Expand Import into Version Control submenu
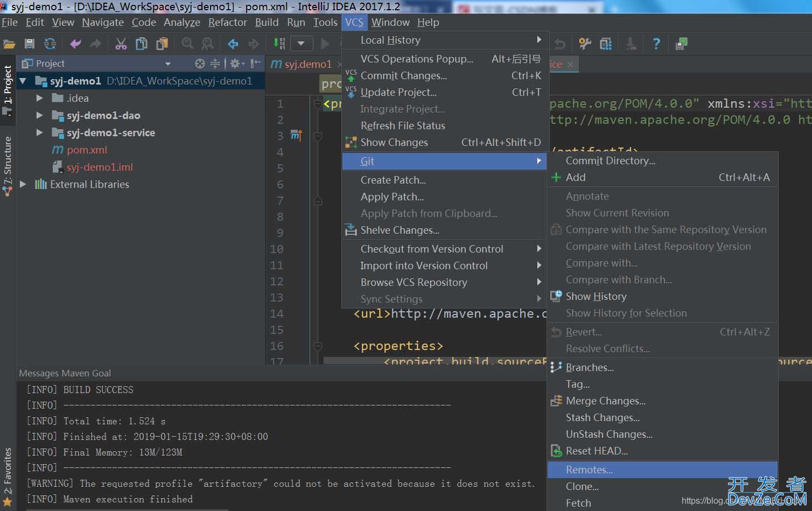The width and height of the screenshot is (812, 511). tap(444, 266)
